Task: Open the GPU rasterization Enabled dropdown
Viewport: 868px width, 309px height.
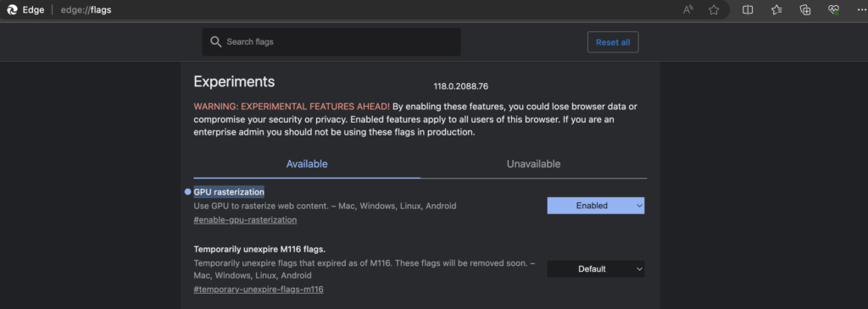Action: pos(596,206)
